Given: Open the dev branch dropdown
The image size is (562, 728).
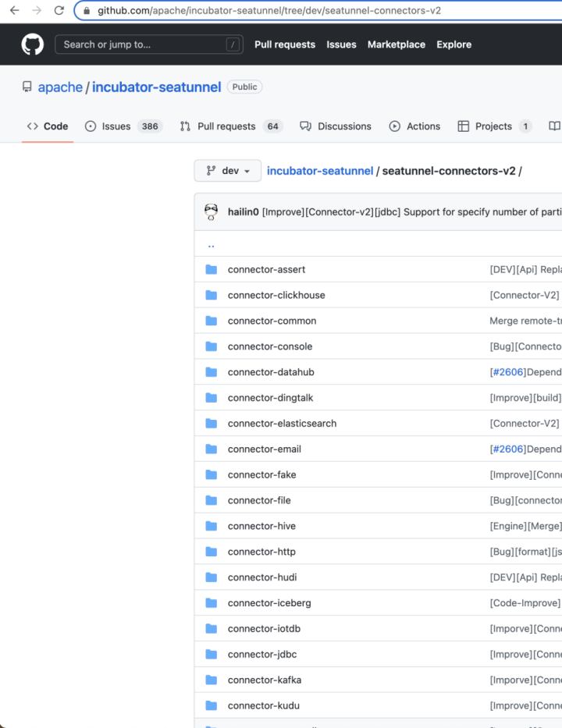Looking at the screenshot, I should 228,171.
